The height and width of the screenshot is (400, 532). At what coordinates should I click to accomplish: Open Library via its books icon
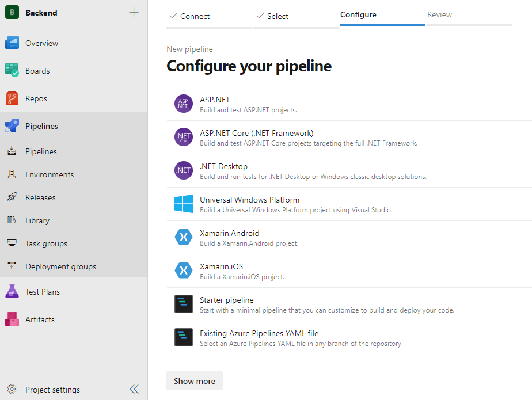(x=12, y=220)
